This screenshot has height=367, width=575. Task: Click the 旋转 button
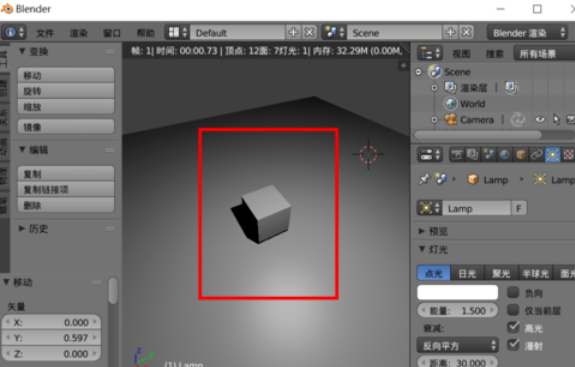pyautogui.click(x=66, y=91)
